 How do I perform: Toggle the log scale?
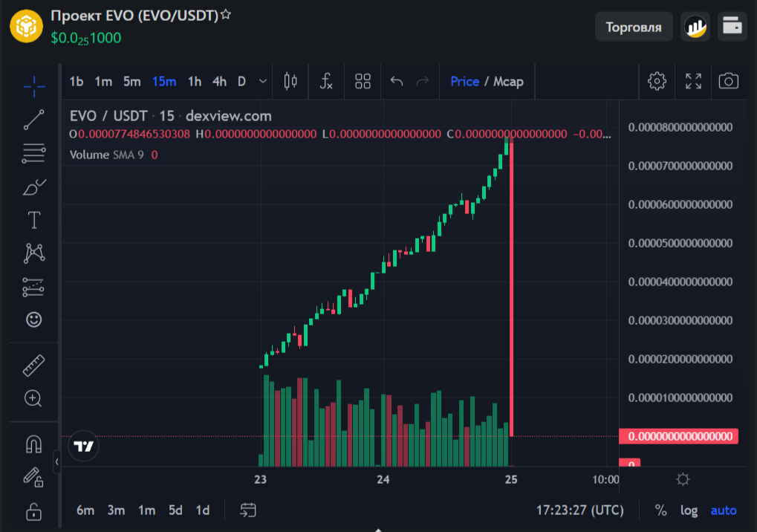click(689, 510)
